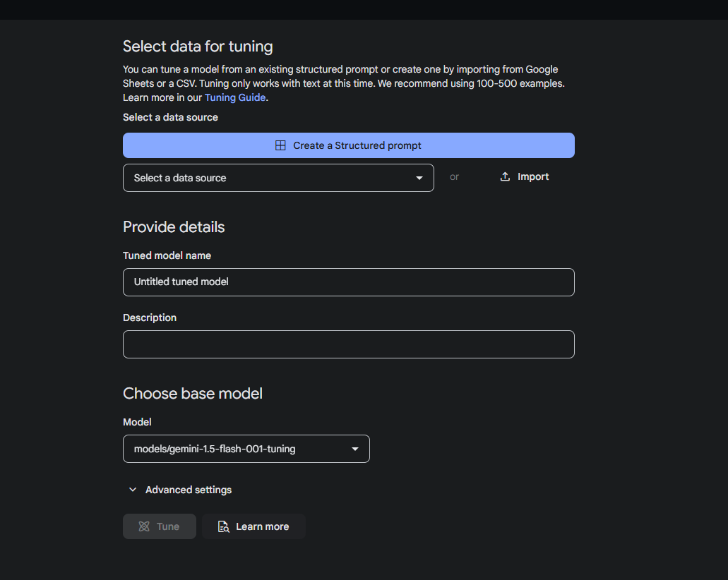Screen dimensions: 728x580
Task: Click the document search icon beside Learn more
Action: (x=224, y=526)
